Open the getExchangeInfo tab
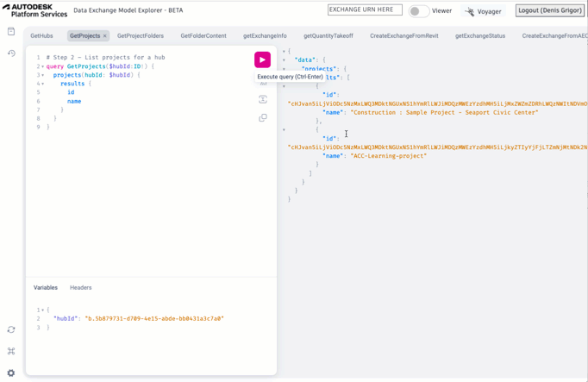588x382 pixels. tap(265, 36)
